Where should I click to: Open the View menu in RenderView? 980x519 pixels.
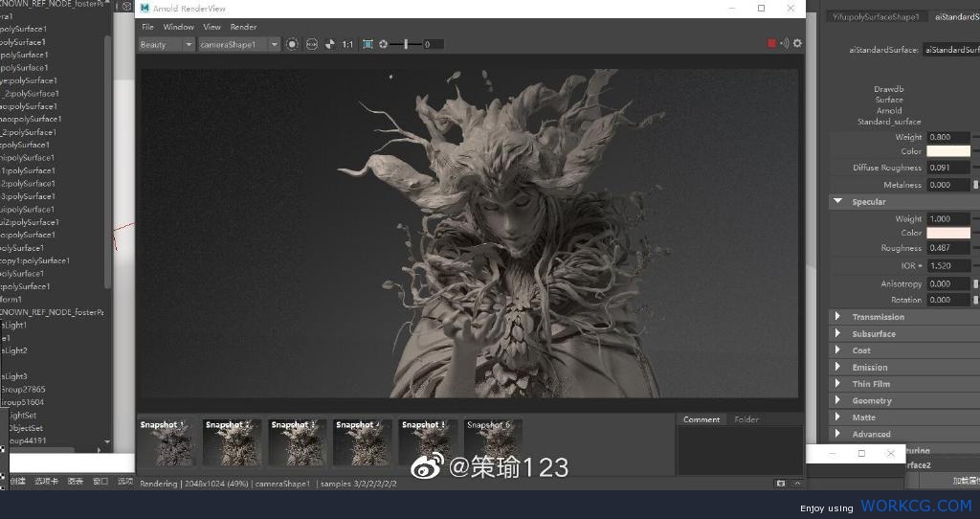212,27
